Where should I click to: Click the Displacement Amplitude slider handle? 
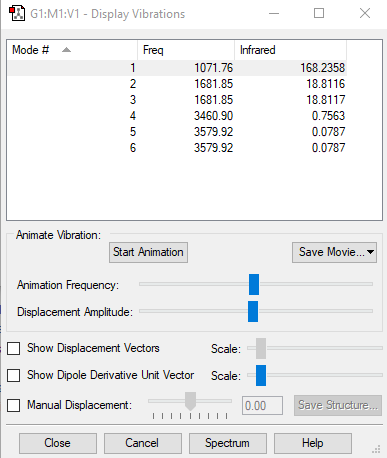pyautogui.click(x=253, y=311)
